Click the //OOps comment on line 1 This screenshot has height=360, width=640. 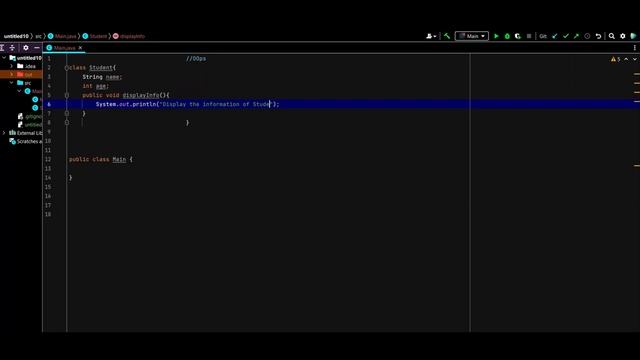pos(196,59)
